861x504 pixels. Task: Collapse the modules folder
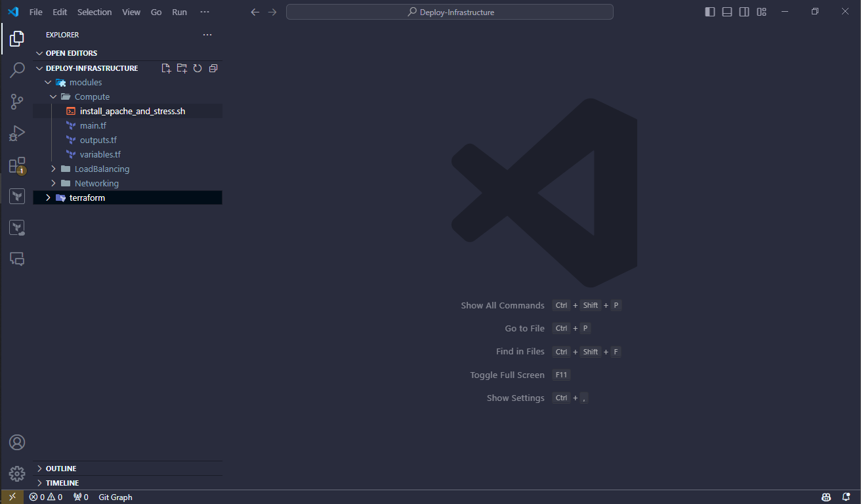click(x=128, y=83)
